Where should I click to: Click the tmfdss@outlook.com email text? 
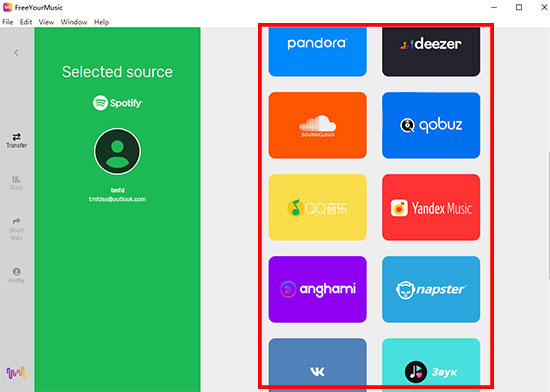pyautogui.click(x=118, y=199)
